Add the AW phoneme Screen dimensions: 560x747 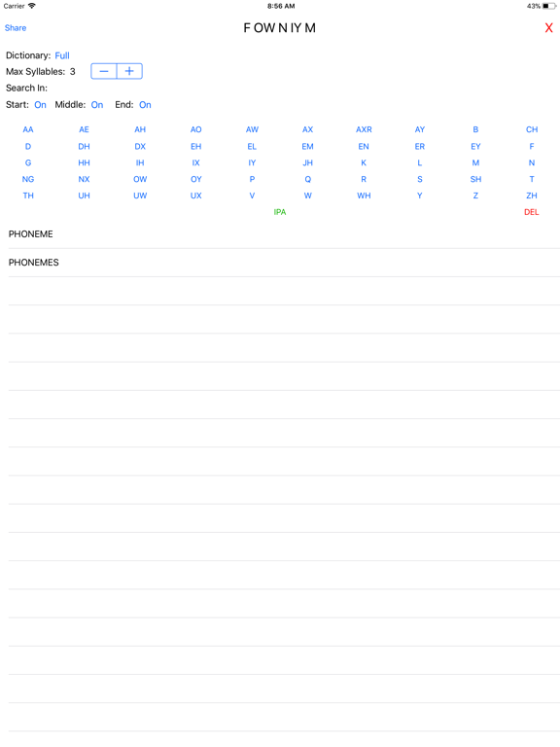pos(252,129)
